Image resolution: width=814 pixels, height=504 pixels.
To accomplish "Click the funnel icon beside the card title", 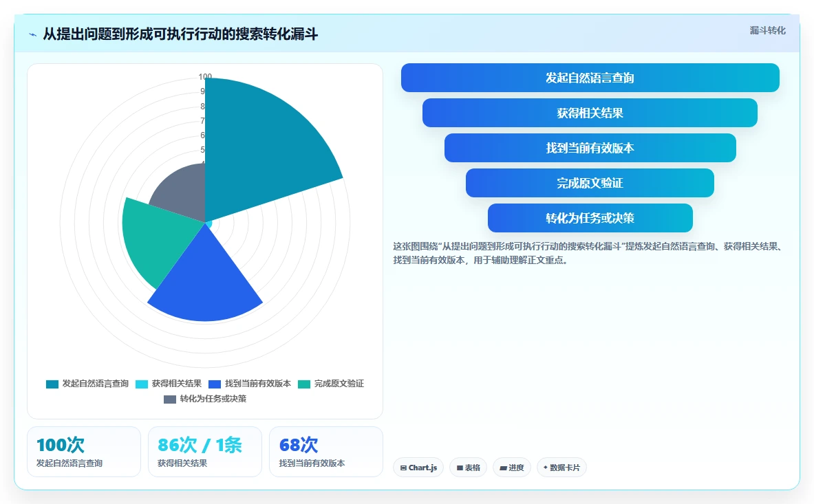I will [x=33, y=35].
